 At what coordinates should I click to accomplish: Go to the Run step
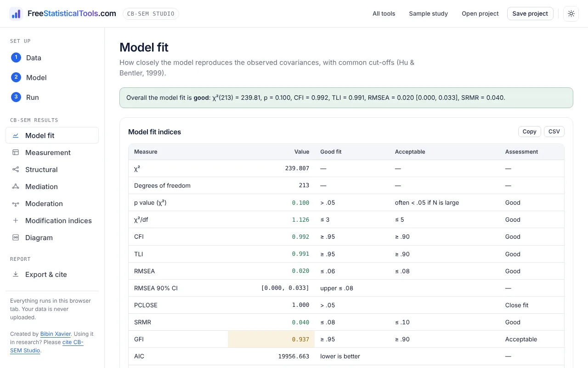(x=52, y=98)
